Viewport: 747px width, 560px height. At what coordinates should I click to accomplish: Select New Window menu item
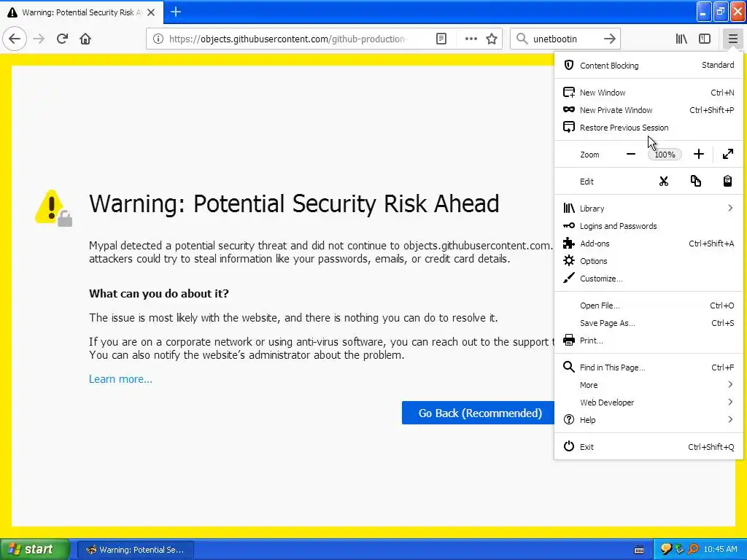(649, 93)
